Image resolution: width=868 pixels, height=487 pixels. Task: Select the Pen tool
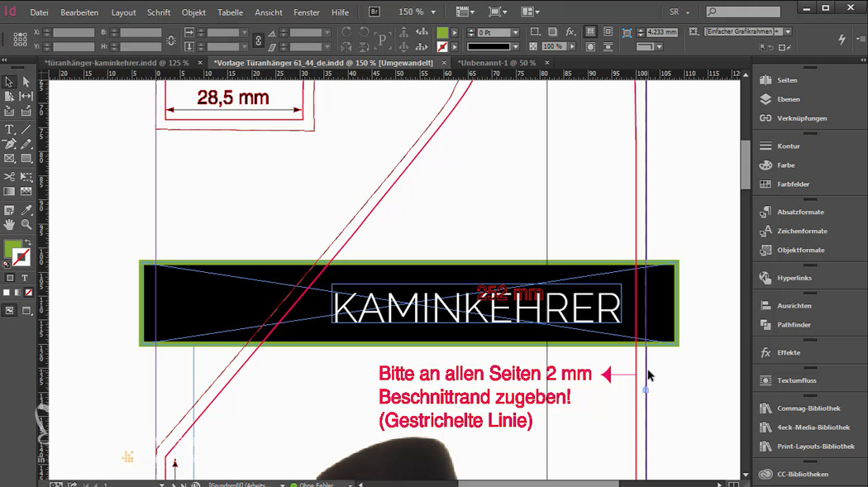[9, 144]
